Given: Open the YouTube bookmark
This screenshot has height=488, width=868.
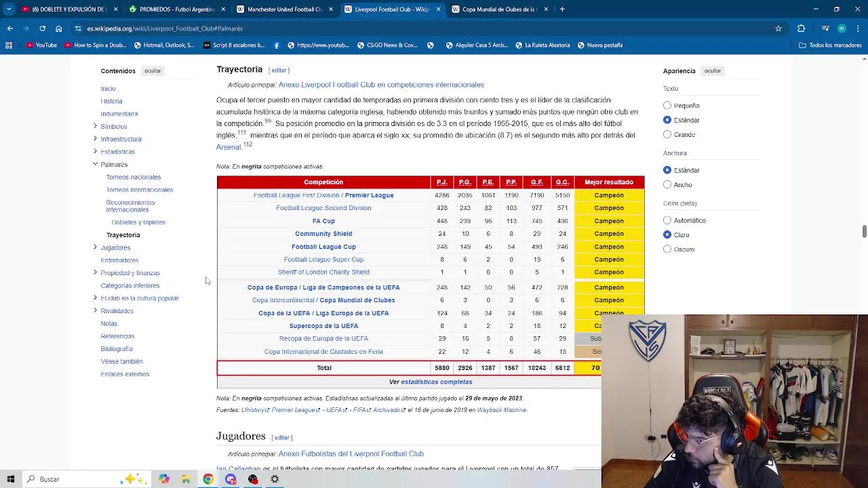Looking at the screenshot, I should coord(41,45).
